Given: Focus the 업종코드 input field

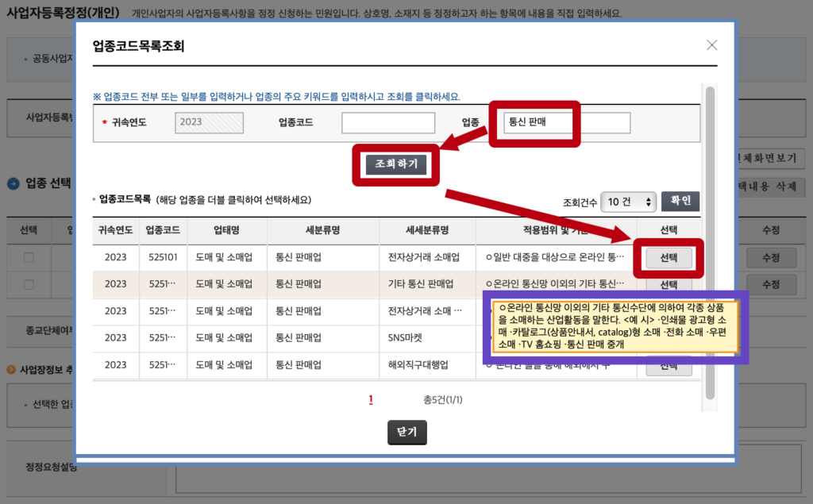Looking at the screenshot, I should coord(388,123).
